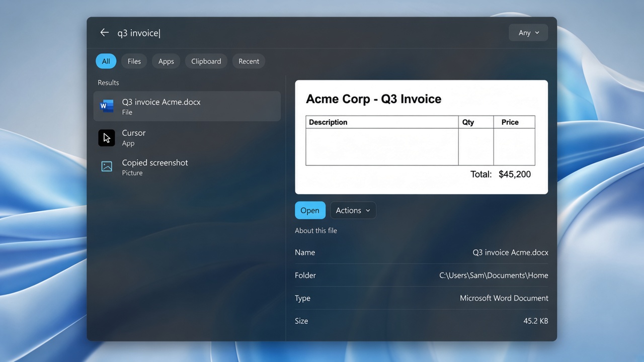
Task: Click the picture icon for Copied screenshot
Action: click(107, 167)
